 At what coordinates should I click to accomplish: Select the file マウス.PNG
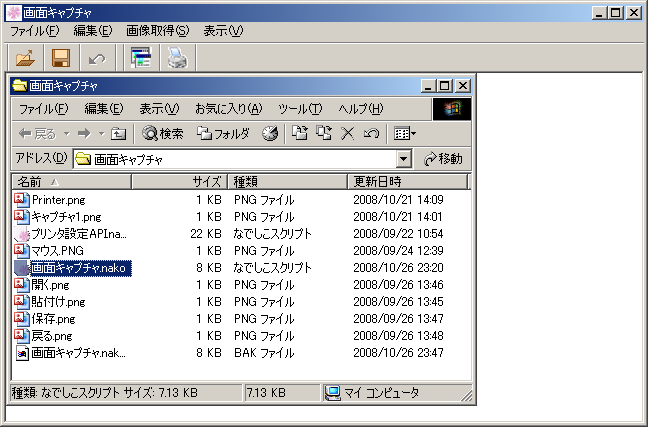tap(57, 251)
